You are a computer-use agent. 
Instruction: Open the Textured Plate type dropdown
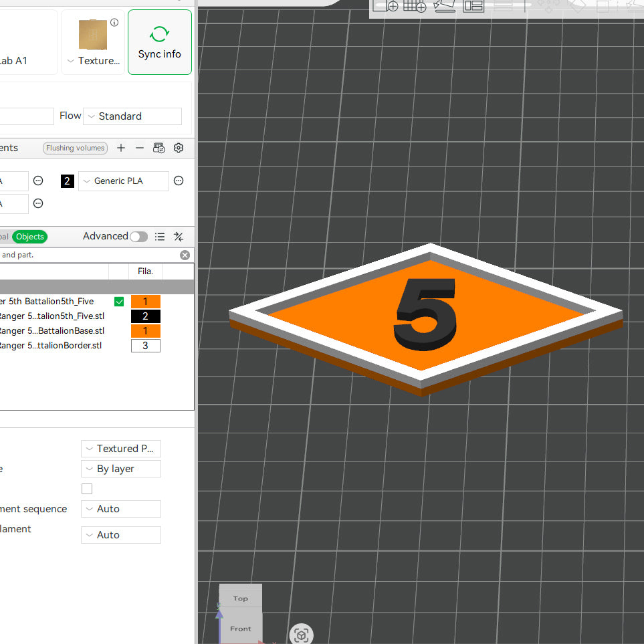[x=120, y=448]
